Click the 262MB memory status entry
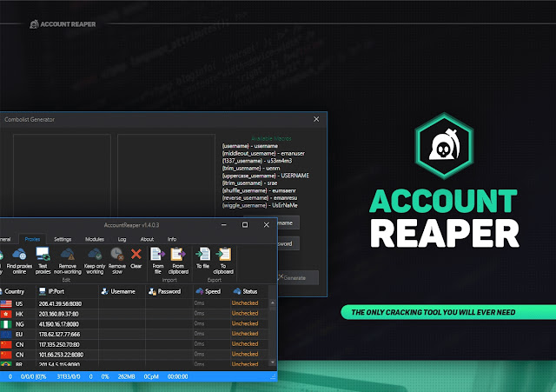The image size is (556, 392). [x=126, y=376]
